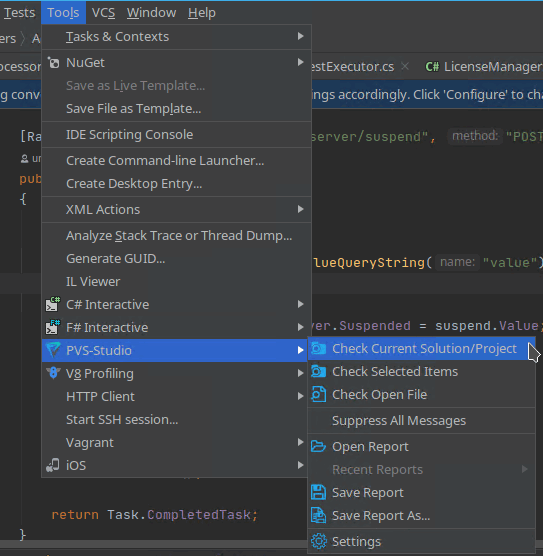Open IL Viewer
This screenshot has width=543, height=556.
[x=176, y=282]
